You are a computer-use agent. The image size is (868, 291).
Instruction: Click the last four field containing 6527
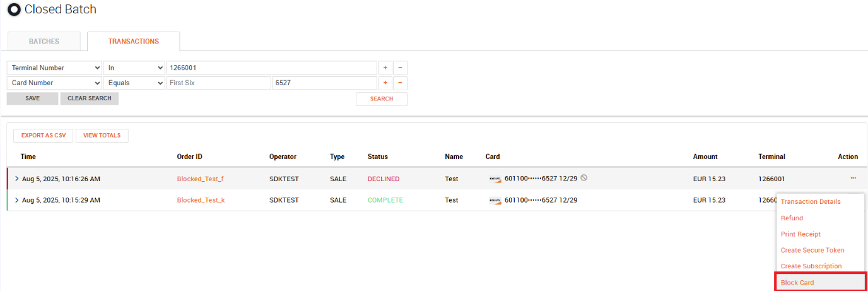pyautogui.click(x=324, y=83)
